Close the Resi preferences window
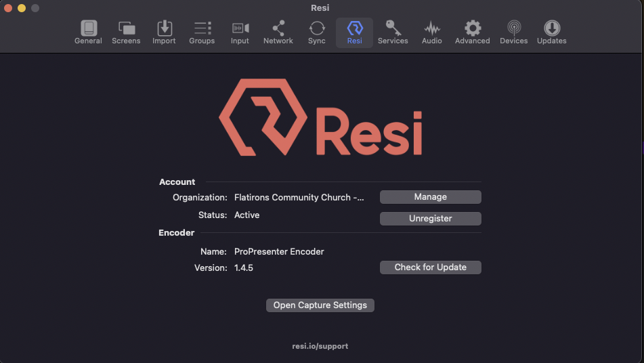644x363 pixels. (8, 8)
